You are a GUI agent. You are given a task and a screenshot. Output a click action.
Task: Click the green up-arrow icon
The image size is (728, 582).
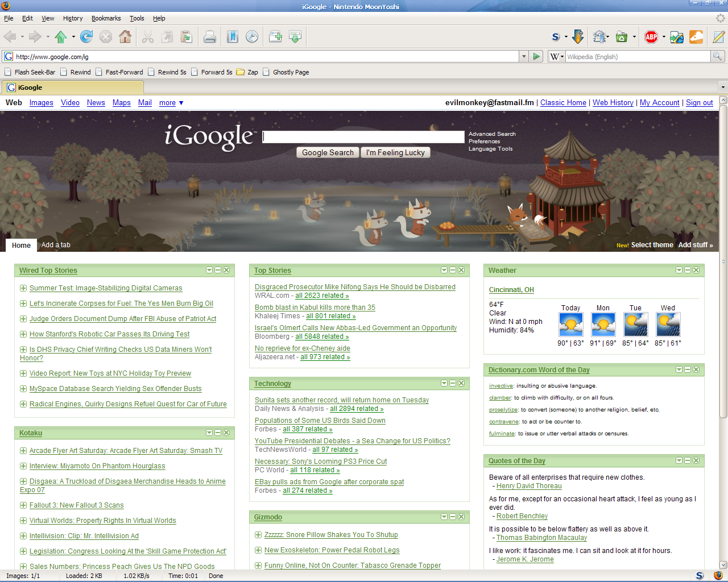[x=61, y=37]
